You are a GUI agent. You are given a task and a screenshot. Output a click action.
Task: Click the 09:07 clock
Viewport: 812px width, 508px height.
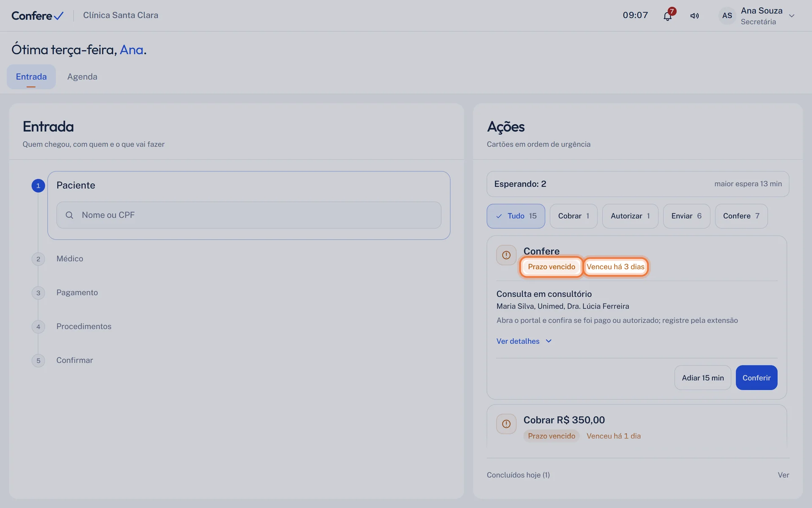pos(635,15)
